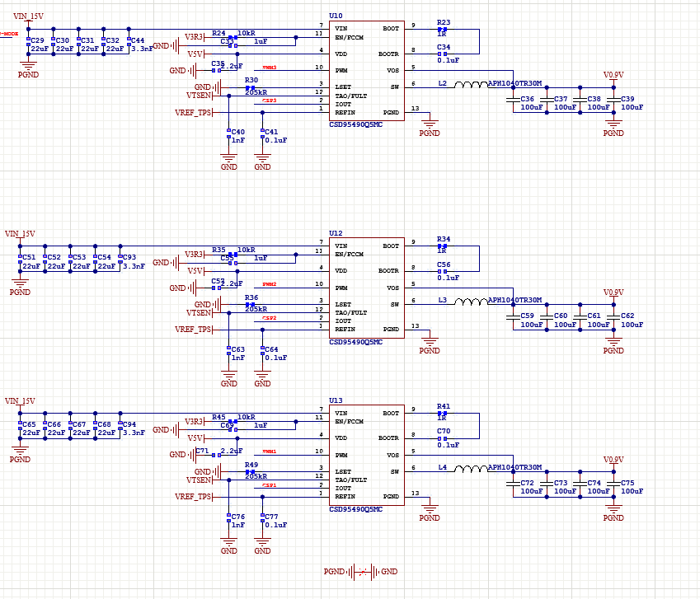Click the C39 output capacitor symbol

point(613,100)
